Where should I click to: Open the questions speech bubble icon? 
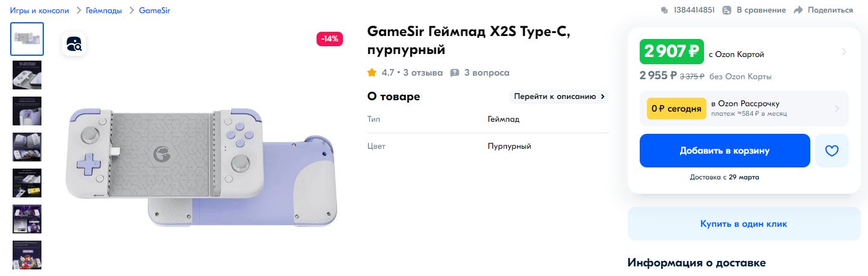pos(455,73)
